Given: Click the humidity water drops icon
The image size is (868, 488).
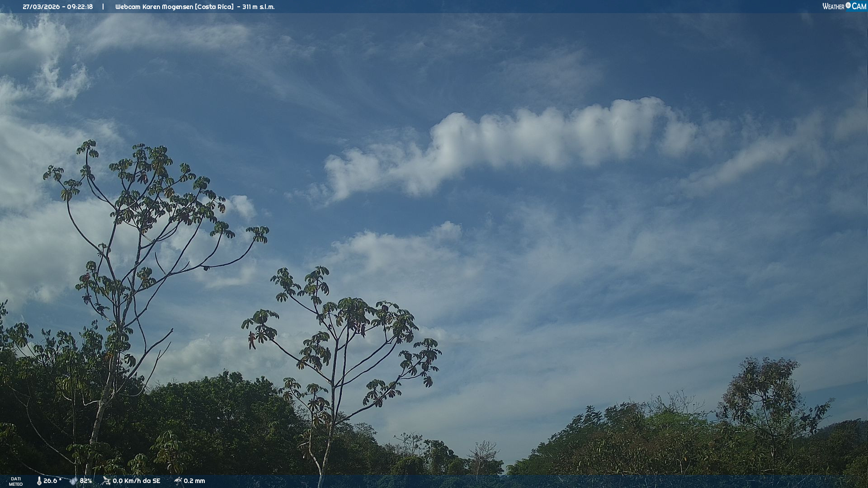Looking at the screenshot, I should point(73,481).
